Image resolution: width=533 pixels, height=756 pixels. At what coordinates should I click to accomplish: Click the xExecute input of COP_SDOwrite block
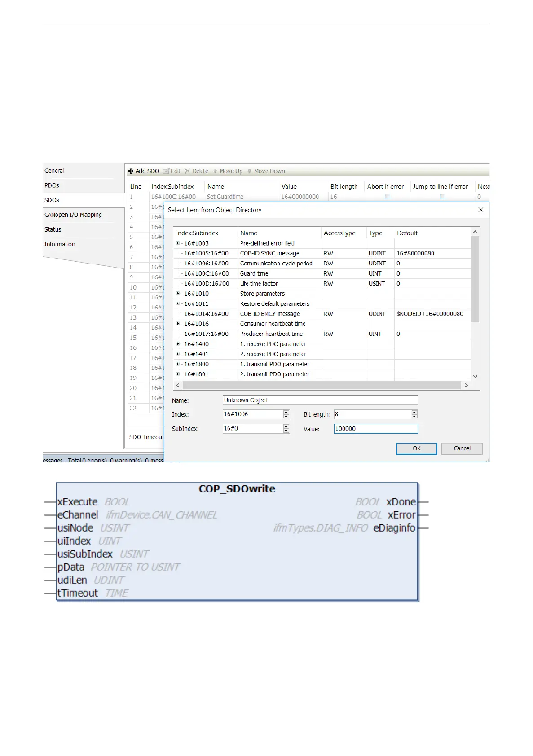[x=77, y=502]
